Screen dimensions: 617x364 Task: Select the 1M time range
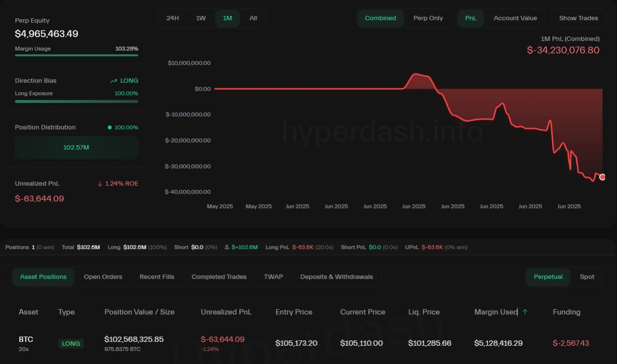click(228, 18)
